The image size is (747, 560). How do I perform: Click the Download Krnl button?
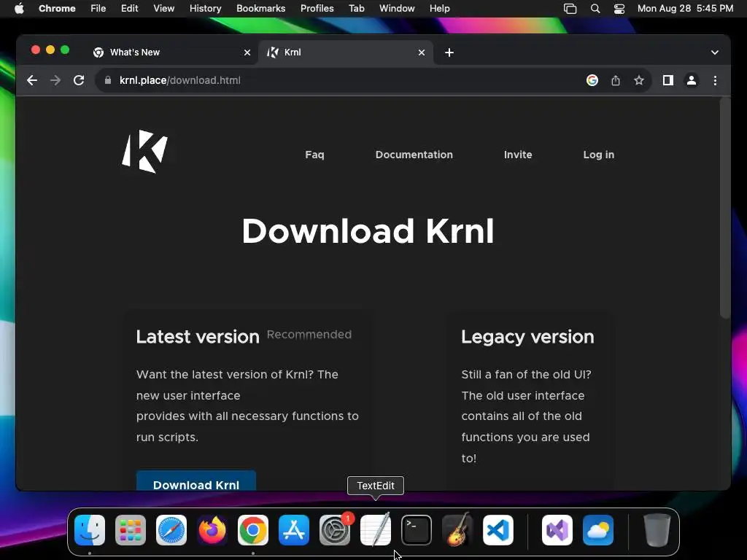pyautogui.click(x=196, y=481)
